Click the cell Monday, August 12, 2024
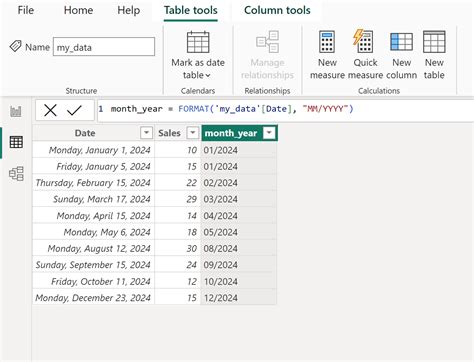The height and width of the screenshot is (362, 474). pos(94,248)
